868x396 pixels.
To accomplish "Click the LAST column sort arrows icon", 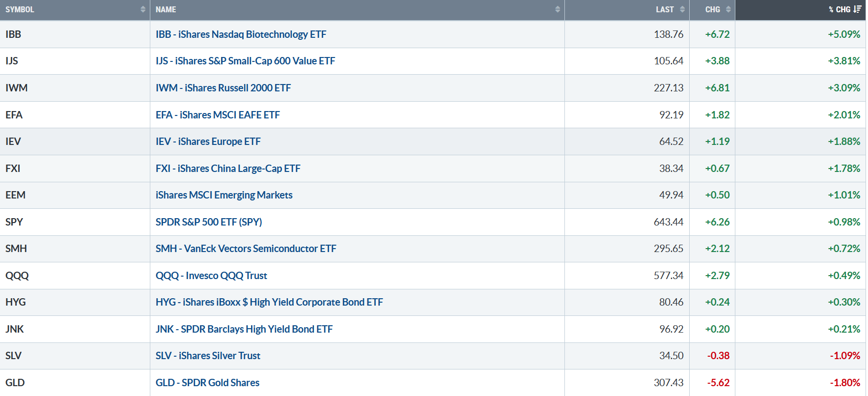I will (682, 9).
